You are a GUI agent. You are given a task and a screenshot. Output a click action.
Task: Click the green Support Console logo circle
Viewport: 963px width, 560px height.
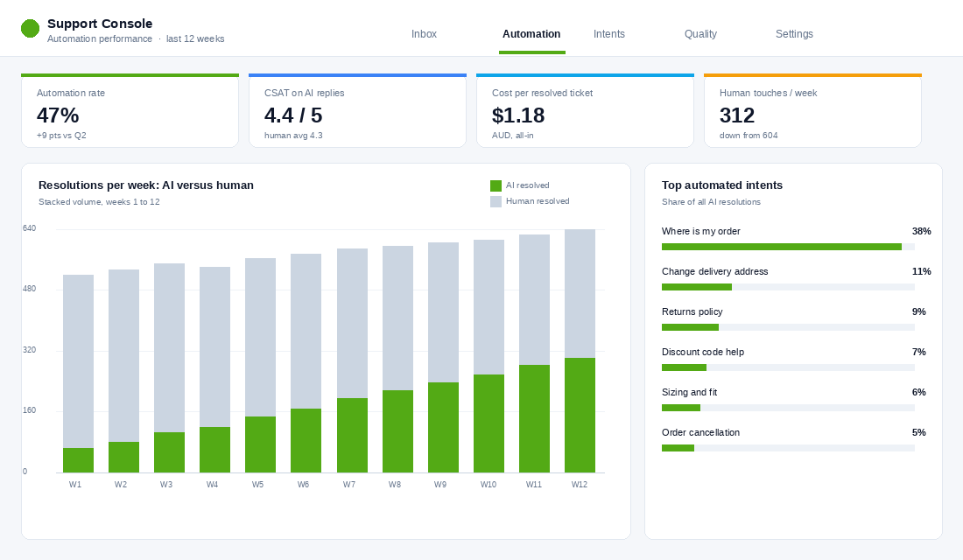(x=30, y=28)
